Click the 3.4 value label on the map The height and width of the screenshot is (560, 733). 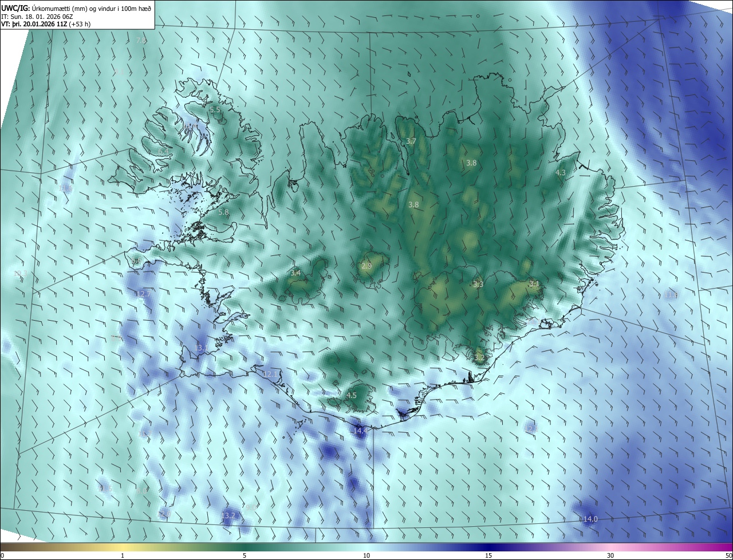pos(295,273)
